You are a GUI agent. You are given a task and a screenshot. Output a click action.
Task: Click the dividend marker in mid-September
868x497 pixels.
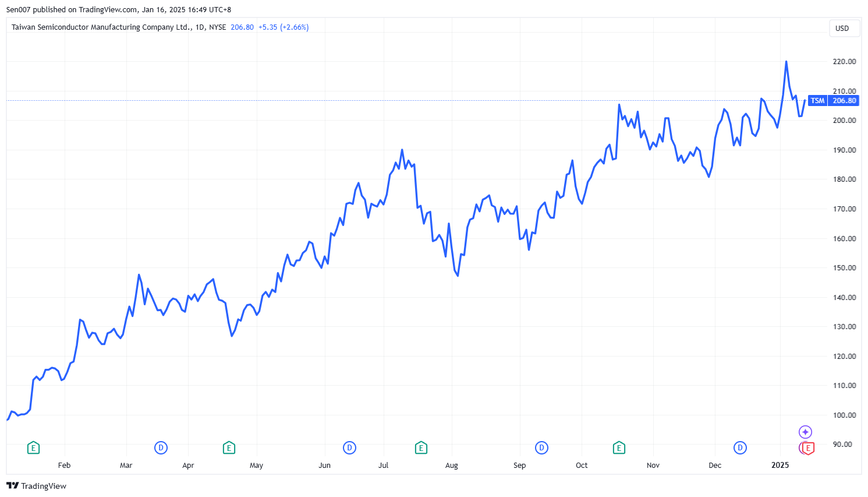click(541, 447)
